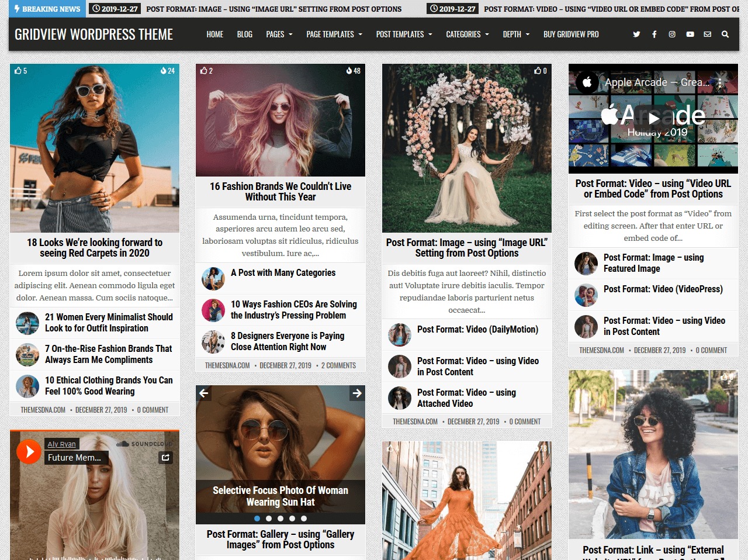The width and height of the screenshot is (748, 560).
Task: Open 'Post Format: Image – using Featured Image' link
Action: pyautogui.click(x=653, y=263)
